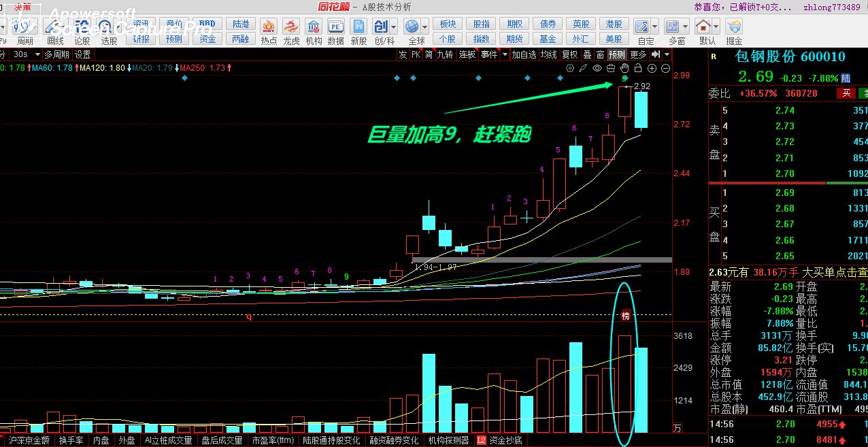868x447 pixels.
Task: Click the arrow-to-bar icon after 更多
Action: point(654,54)
